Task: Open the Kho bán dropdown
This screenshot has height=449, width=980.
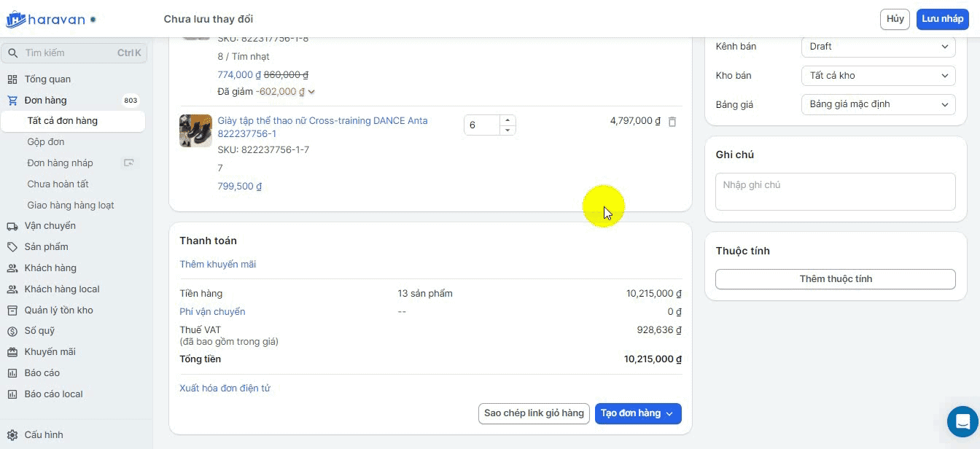Action: (x=878, y=76)
